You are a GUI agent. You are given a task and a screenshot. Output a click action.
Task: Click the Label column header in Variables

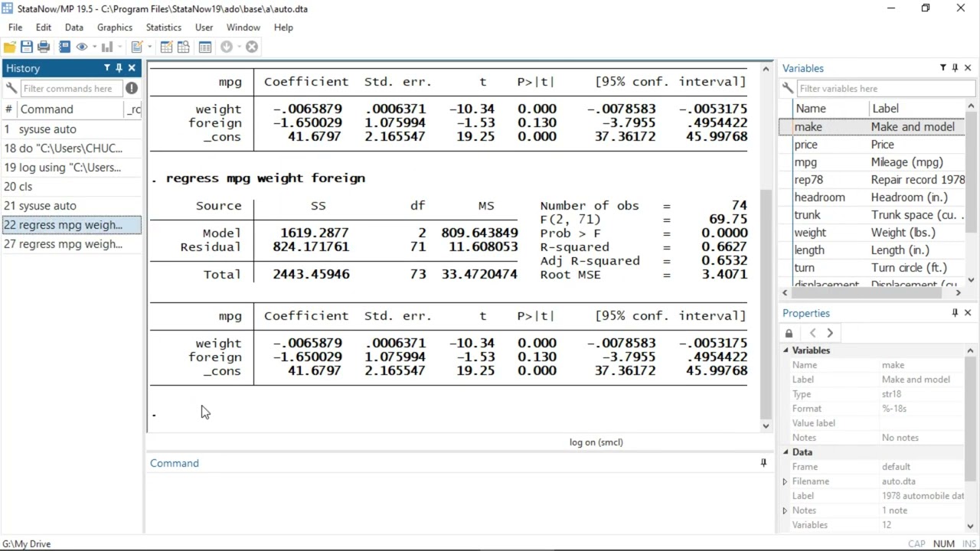916,109
